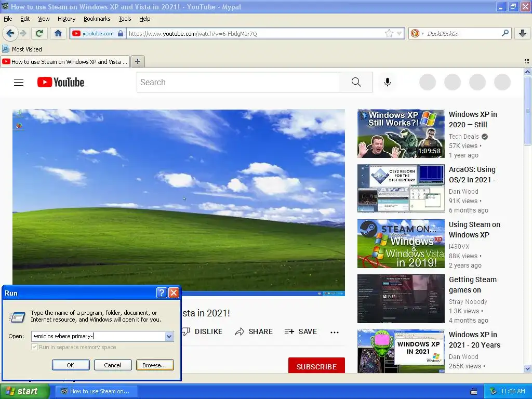Open a new tab with the plus button
Image resolution: width=532 pixels, height=399 pixels.
tap(137, 61)
